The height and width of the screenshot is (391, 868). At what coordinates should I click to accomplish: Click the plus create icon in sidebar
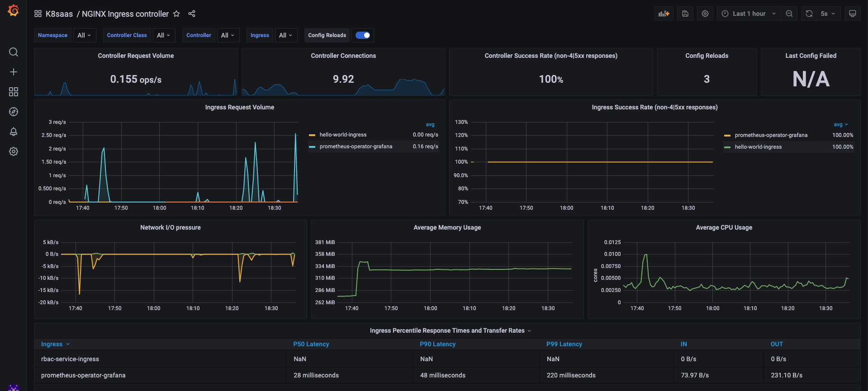14,72
